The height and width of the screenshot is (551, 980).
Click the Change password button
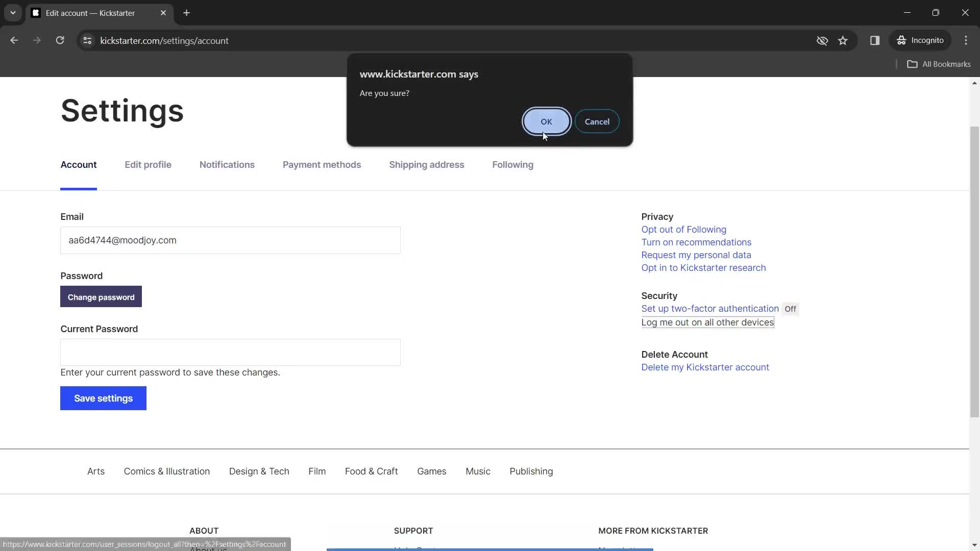coord(101,297)
